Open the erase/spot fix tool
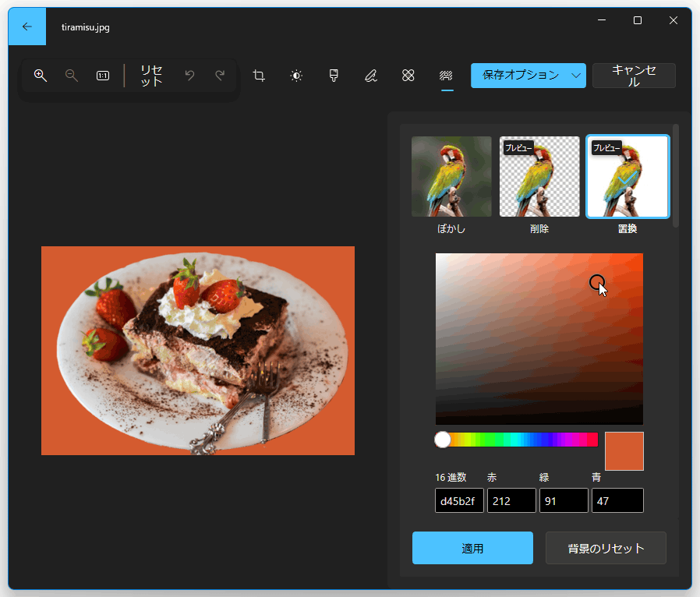The image size is (700, 597). coord(408,76)
